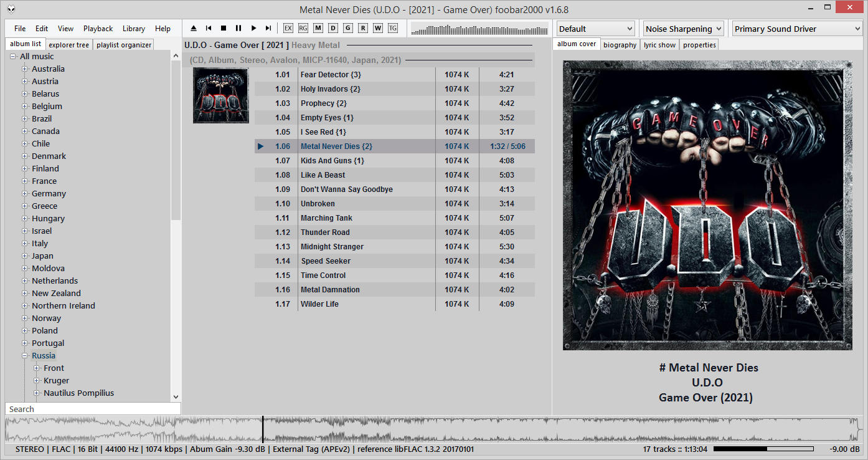Click the M toolbar button
The width and height of the screenshot is (868, 460).
pyautogui.click(x=318, y=28)
